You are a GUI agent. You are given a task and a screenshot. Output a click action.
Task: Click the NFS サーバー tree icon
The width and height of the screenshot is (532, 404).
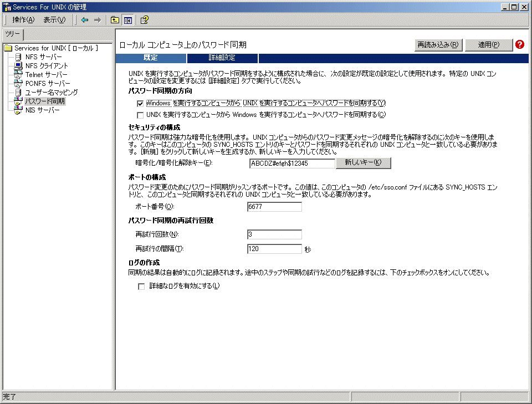[18, 57]
